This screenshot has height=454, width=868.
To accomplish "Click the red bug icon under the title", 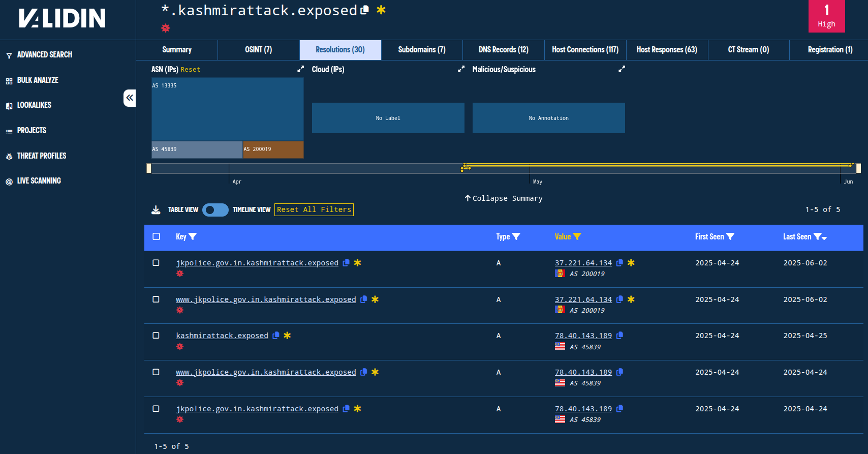I will click(166, 28).
